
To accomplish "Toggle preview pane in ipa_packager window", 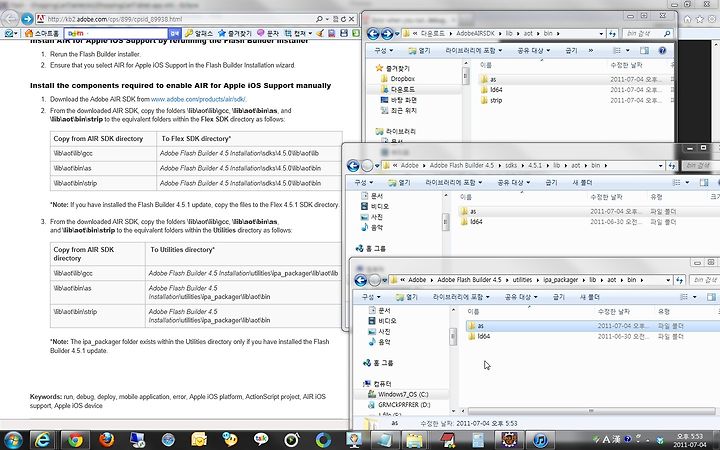I will [711, 297].
